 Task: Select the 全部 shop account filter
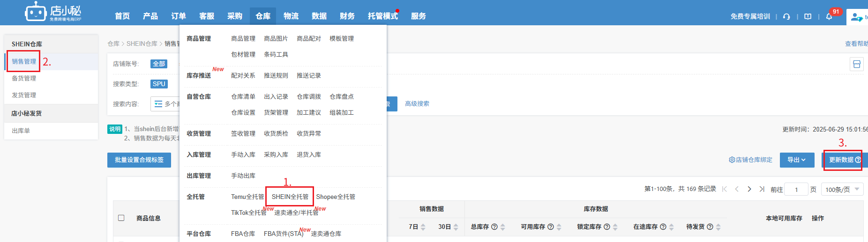tap(159, 64)
